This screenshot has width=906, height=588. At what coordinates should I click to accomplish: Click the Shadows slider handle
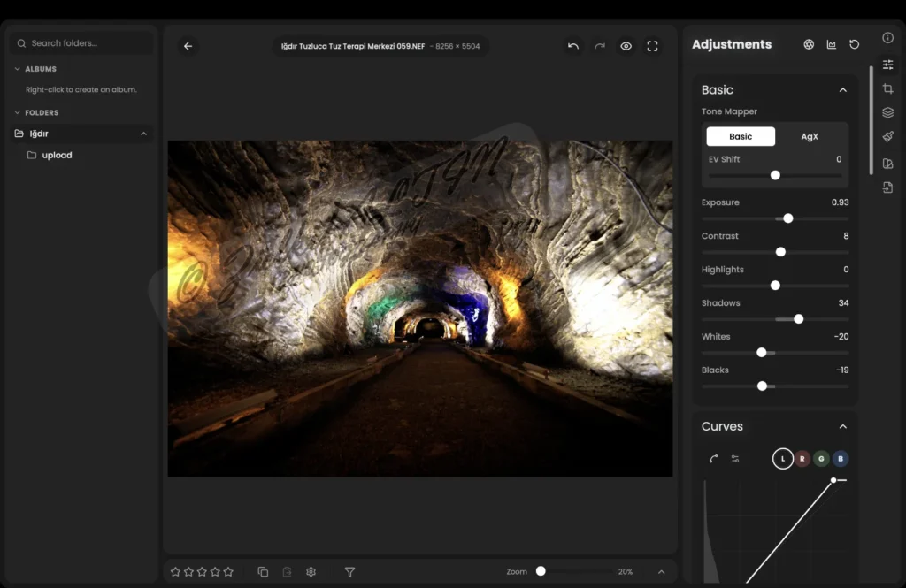(799, 319)
